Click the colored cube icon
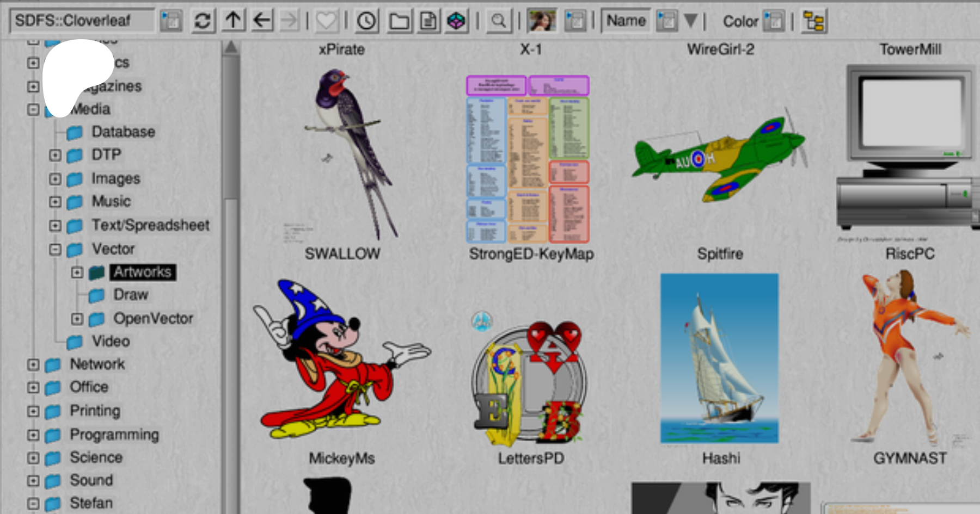This screenshot has width=980, height=514. click(x=456, y=21)
